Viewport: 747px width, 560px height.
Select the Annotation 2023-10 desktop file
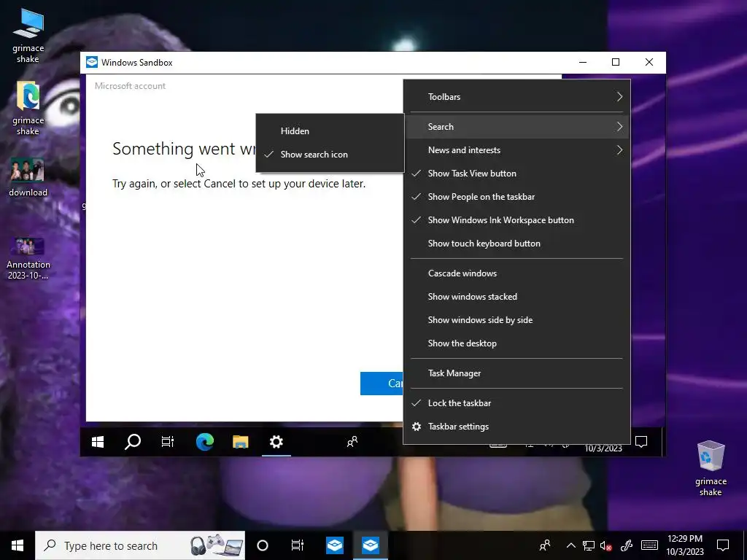(28, 258)
